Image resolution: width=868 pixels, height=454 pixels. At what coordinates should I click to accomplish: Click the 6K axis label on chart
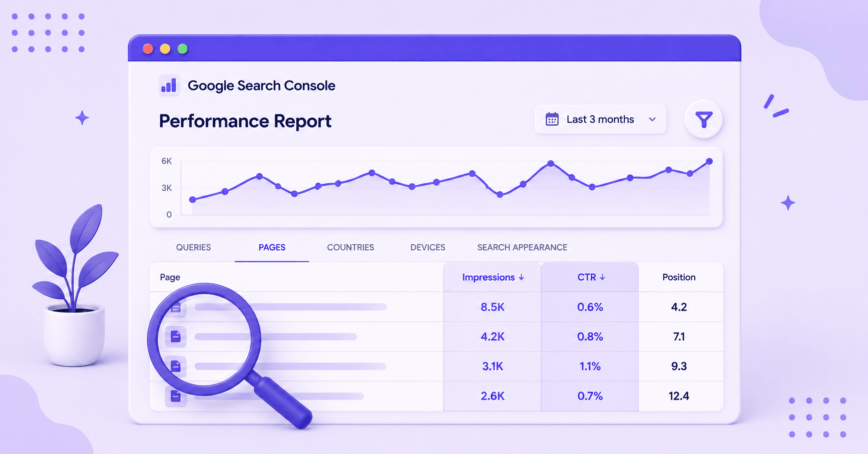point(167,161)
